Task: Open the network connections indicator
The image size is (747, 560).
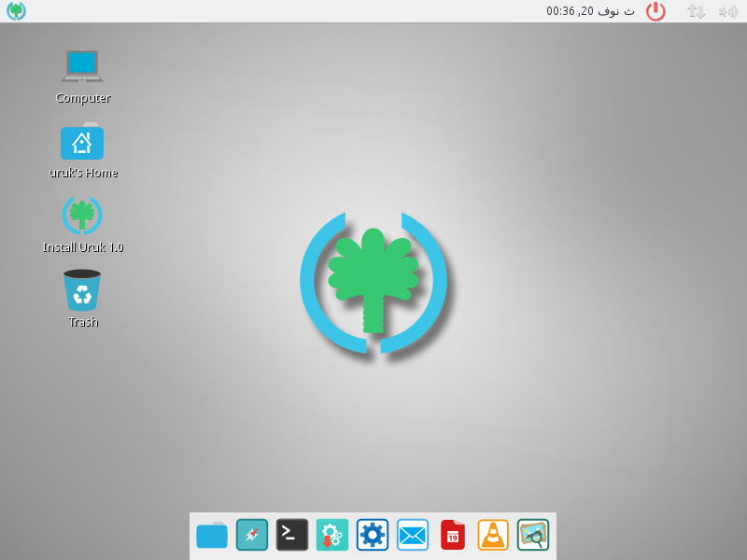Action: tap(697, 11)
